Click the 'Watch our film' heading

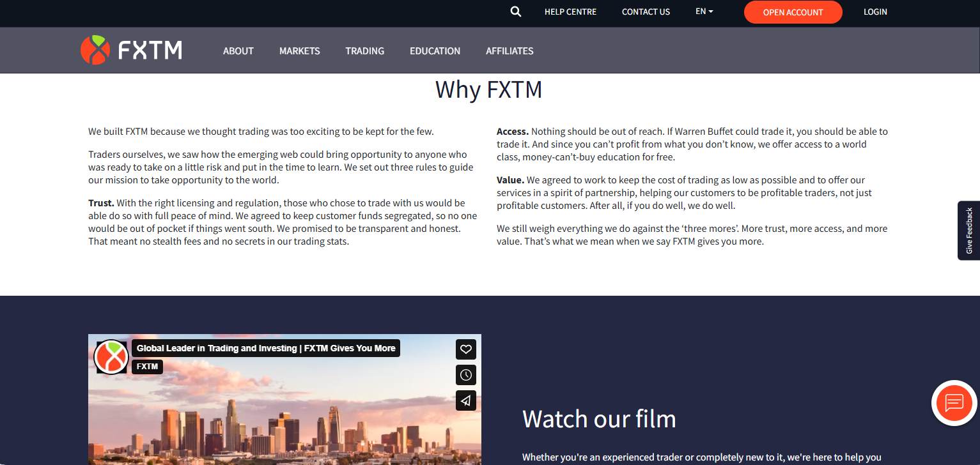coord(599,419)
